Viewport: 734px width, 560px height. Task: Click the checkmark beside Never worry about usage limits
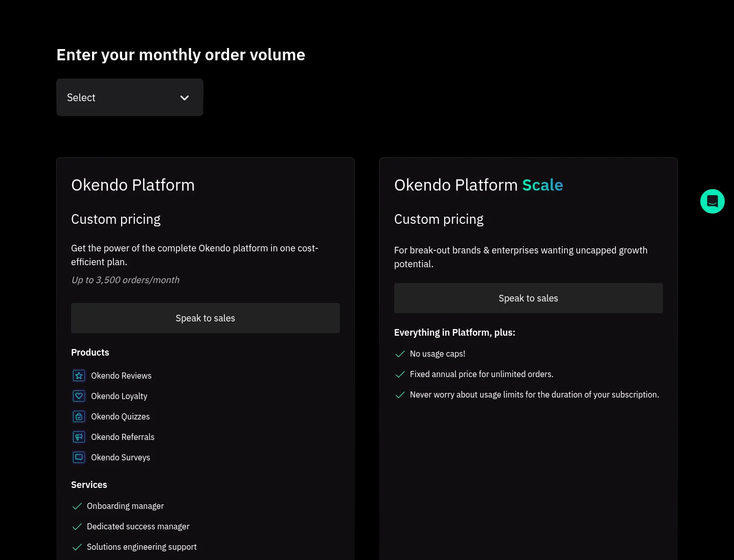(x=400, y=395)
